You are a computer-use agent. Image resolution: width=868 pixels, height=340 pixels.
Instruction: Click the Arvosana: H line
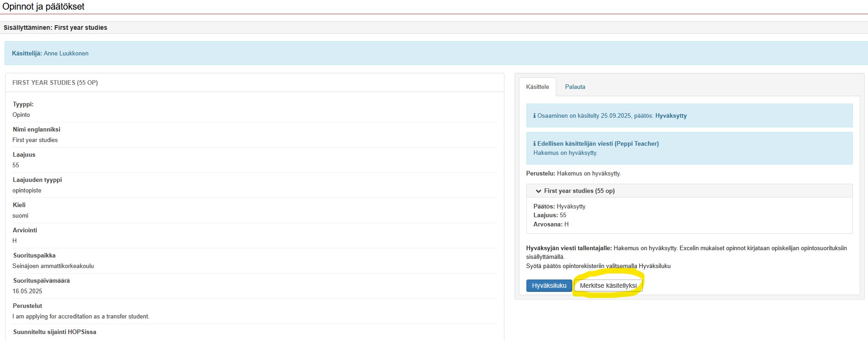click(x=551, y=225)
